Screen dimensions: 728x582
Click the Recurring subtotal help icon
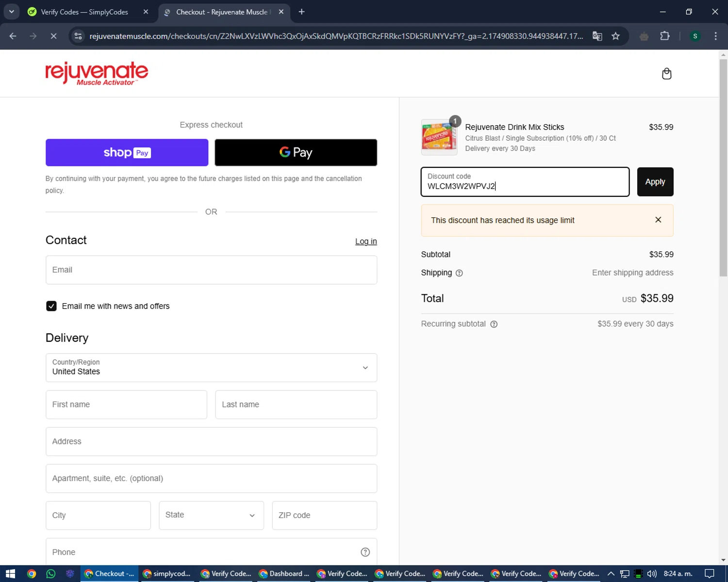[494, 324]
